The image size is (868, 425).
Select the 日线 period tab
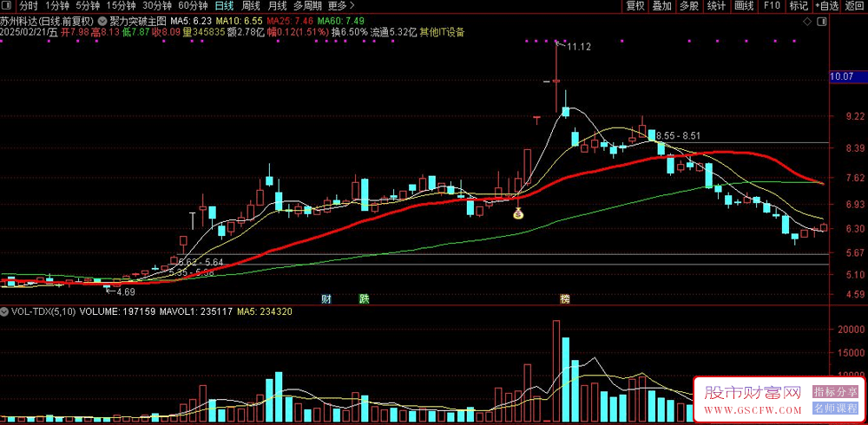[224, 6]
